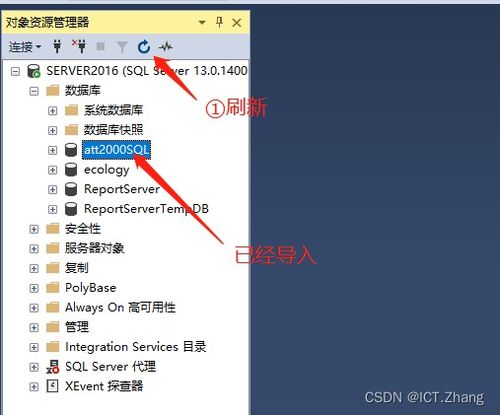The width and height of the screenshot is (500, 415).
Task: Select the ecology database
Action: [x=106, y=170]
